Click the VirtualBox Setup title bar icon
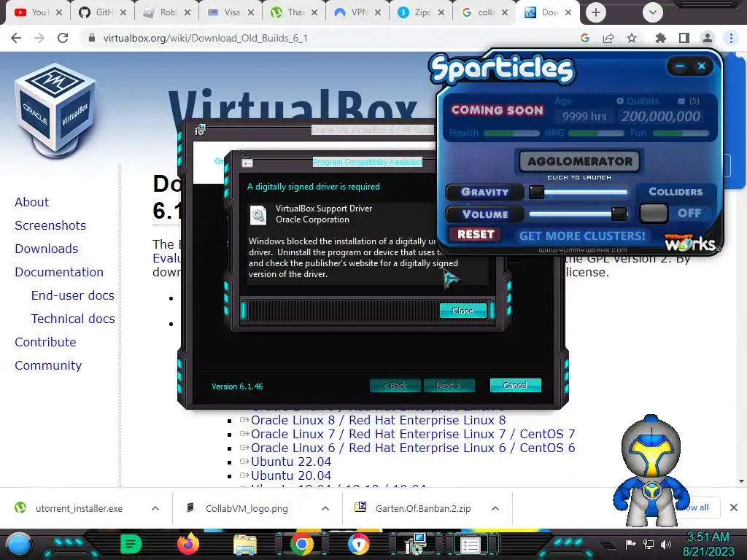 [x=200, y=129]
